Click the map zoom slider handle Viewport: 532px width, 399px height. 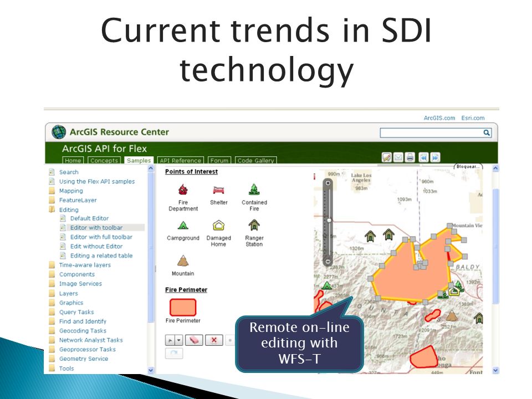[329, 220]
